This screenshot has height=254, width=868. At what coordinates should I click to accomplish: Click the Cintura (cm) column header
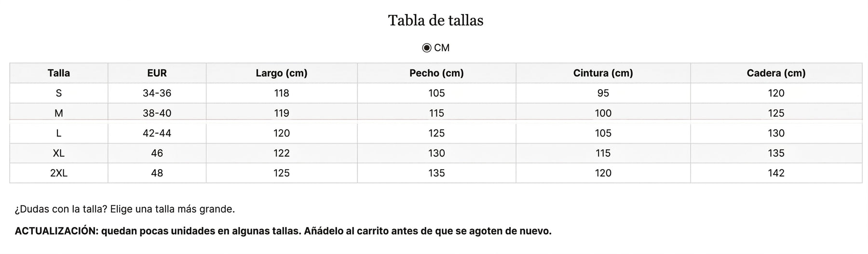(x=603, y=73)
